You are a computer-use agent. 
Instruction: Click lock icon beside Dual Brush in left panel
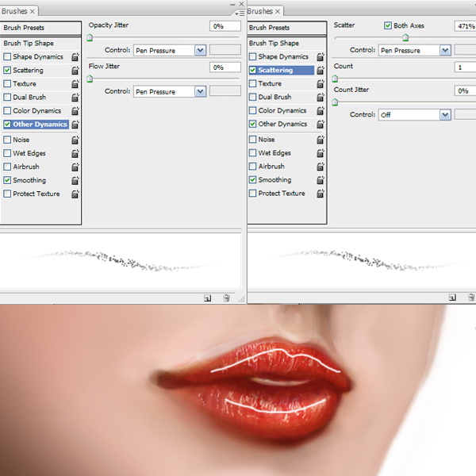pos(75,97)
